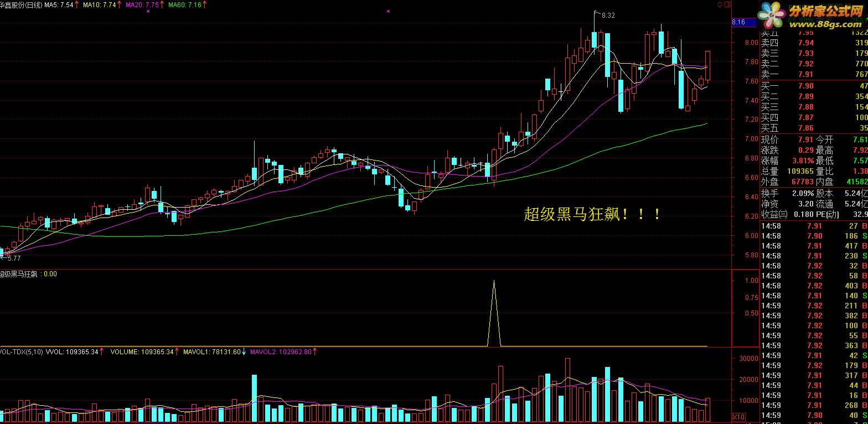
Task: Click the tallest red volume bar
Action: 567,391
